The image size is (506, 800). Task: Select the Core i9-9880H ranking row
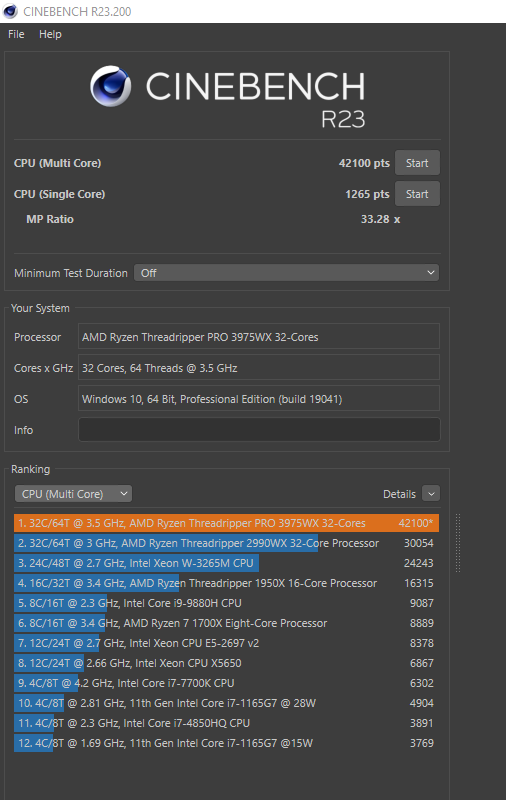(226, 603)
